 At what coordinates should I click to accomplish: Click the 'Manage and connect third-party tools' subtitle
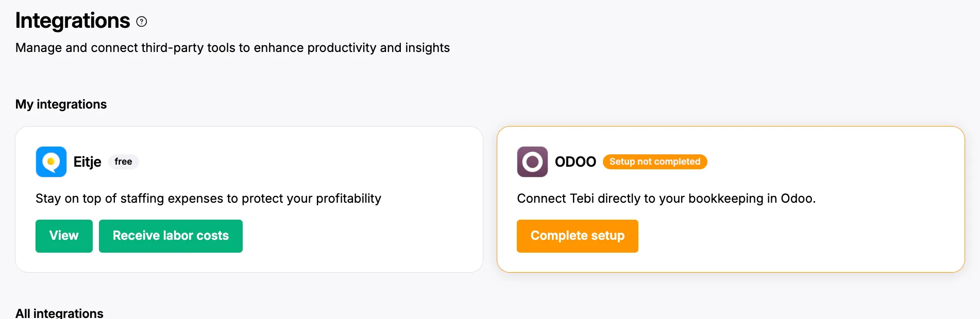(x=232, y=48)
